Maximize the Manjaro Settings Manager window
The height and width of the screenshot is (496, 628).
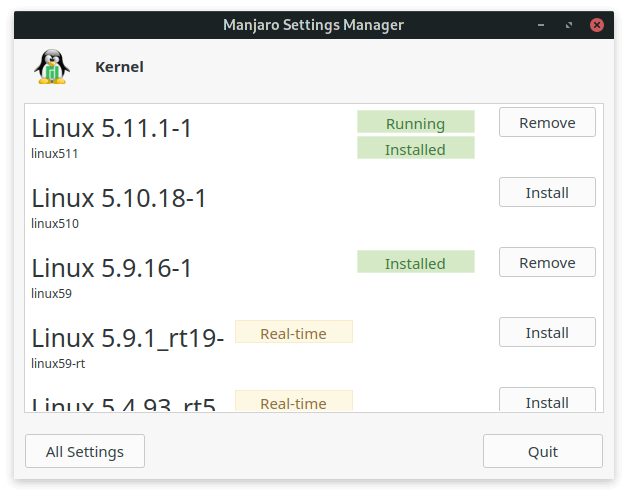click(x=569, y=25)
